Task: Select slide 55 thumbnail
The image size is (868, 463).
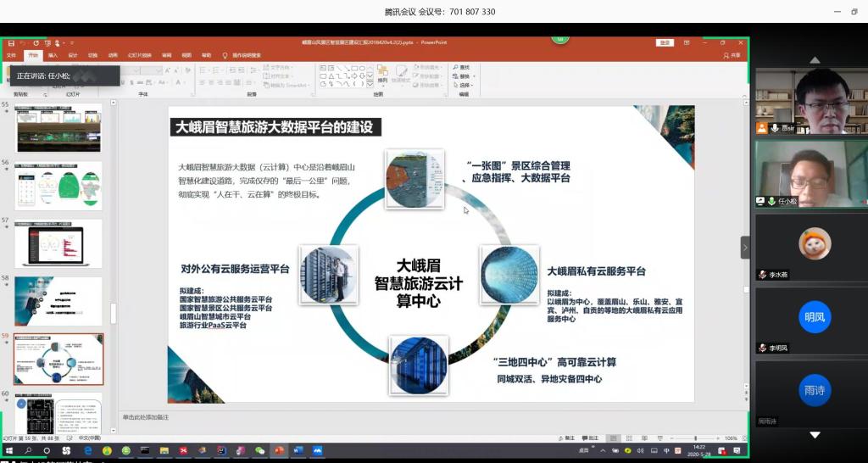Action: 58,128
